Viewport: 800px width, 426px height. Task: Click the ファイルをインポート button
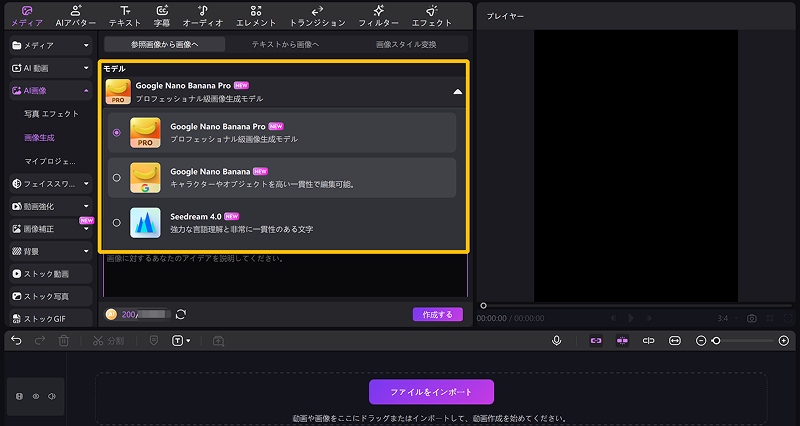coord(431,392)
